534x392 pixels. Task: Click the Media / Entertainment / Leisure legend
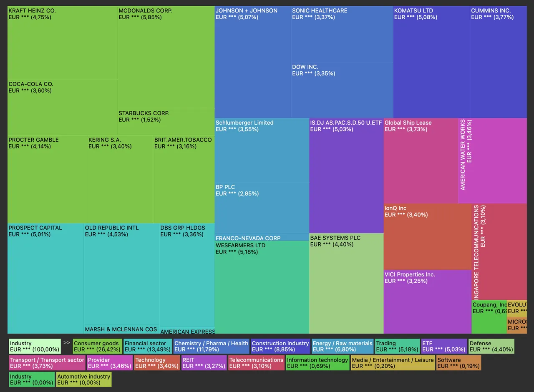coord(393,363)
